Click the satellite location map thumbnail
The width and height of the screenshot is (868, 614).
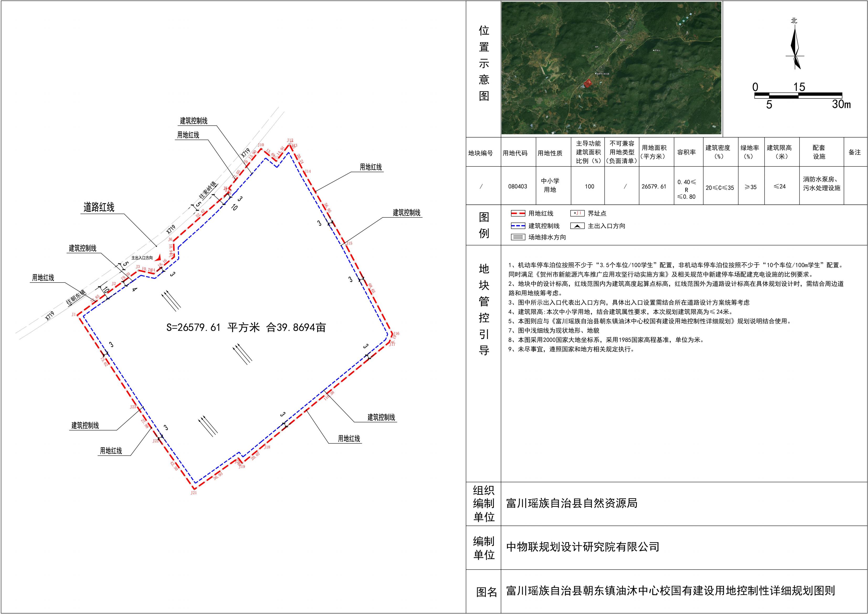[x=611, y=68]
